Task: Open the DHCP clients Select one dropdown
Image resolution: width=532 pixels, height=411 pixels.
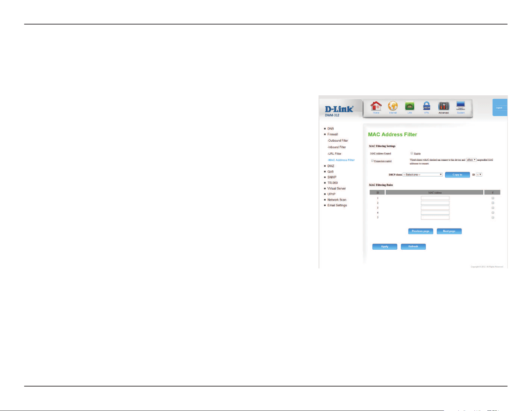Action: click(423, 174)
